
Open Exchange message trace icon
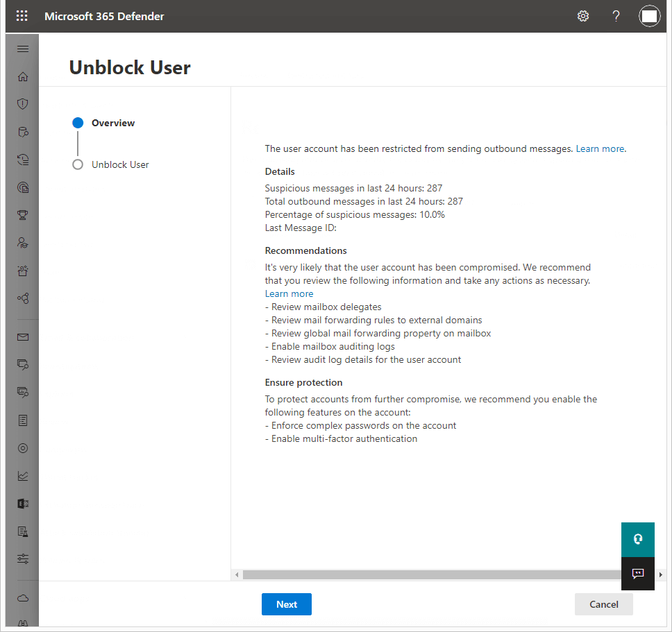23,504
